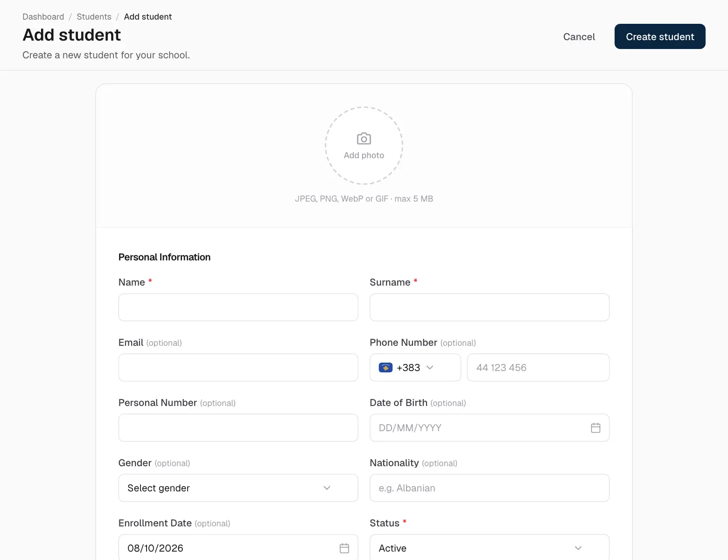728x560 pixels.
Task: Click the camera icon to add photo
Action: [x=364, y=139]
